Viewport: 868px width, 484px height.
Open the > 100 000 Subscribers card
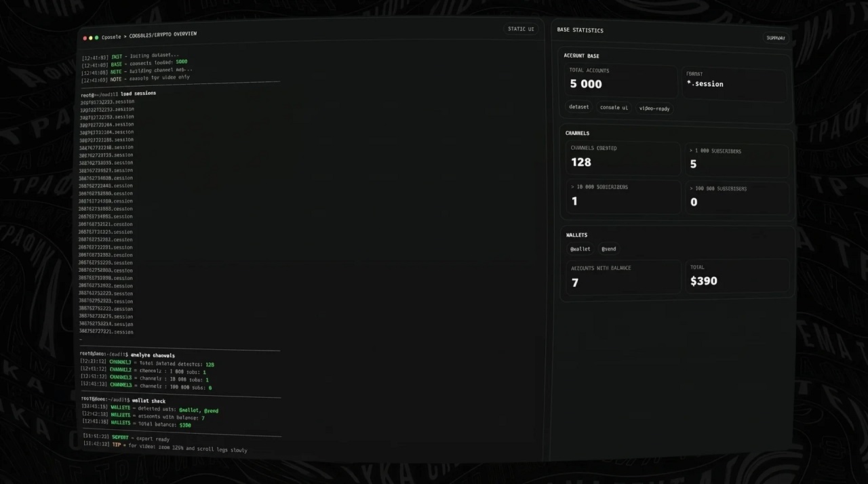pos(738,199)
